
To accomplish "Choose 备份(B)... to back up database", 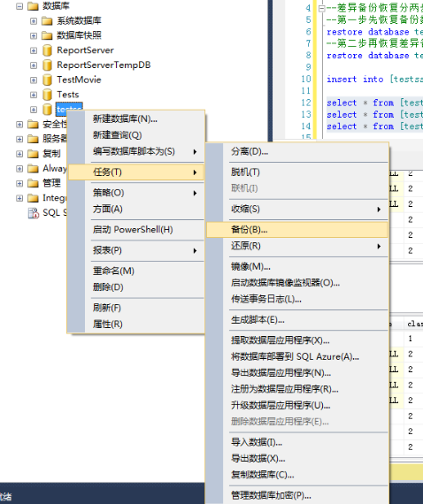I will click(297, 230).
